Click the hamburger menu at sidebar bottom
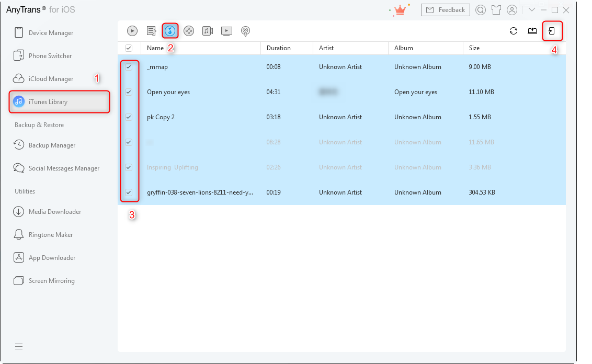Screen dimensions: 592x364 19,347
